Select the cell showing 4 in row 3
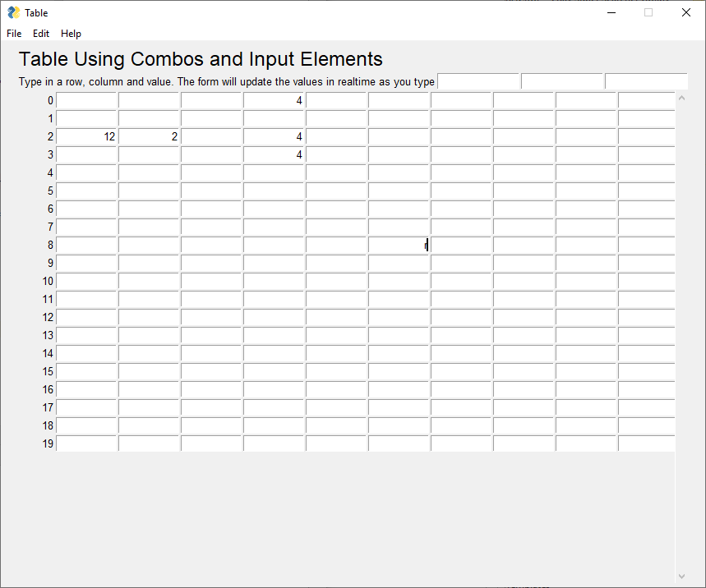 coord(274,154)
